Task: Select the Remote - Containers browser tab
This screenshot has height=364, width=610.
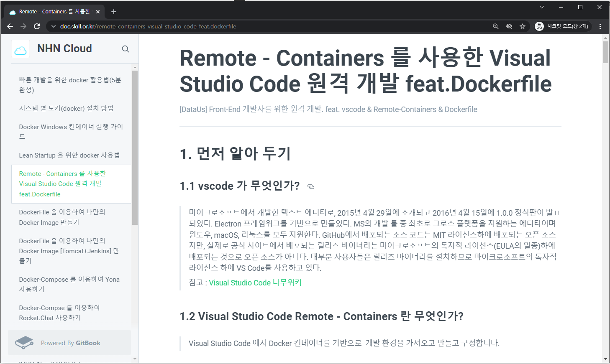Action: pyautogui.click(x=54, y=12)
